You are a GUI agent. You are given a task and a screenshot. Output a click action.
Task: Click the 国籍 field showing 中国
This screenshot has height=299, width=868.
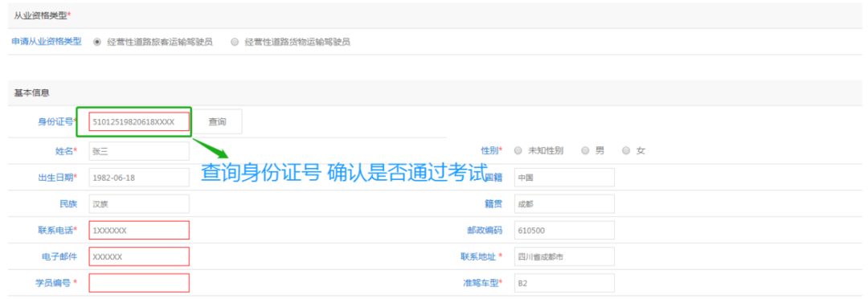pos(564,178)
